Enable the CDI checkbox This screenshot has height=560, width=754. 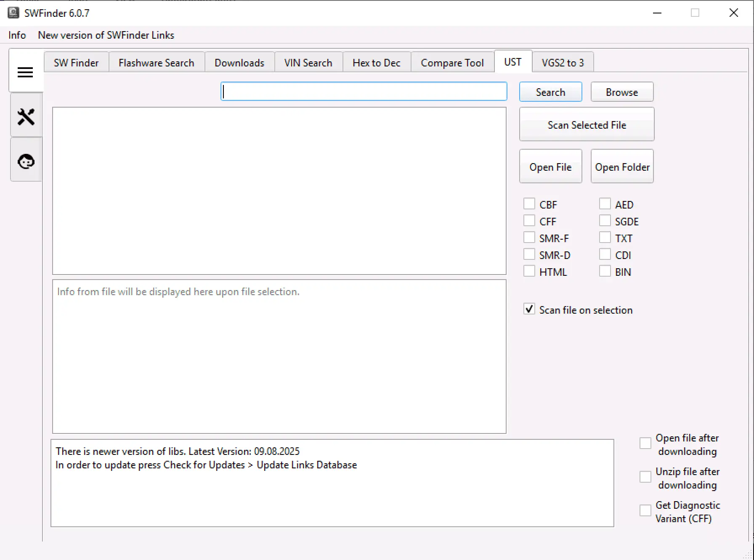[605, 254]
